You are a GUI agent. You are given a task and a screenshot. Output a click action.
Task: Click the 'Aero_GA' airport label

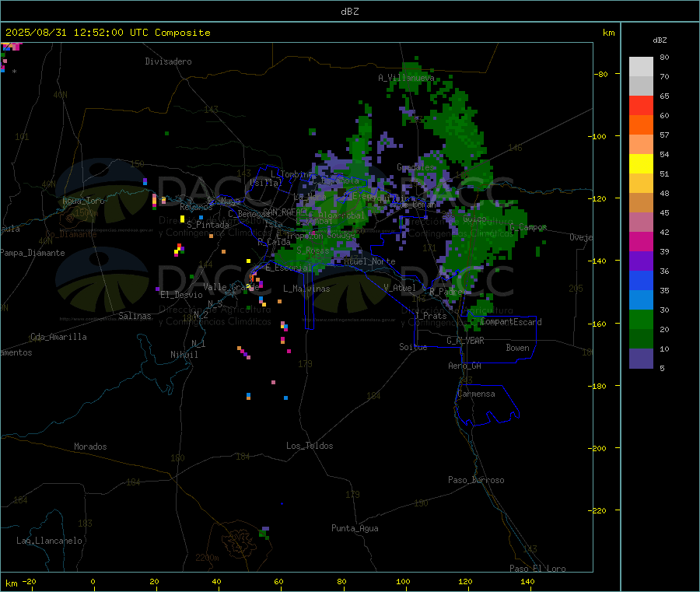[464, 366]
